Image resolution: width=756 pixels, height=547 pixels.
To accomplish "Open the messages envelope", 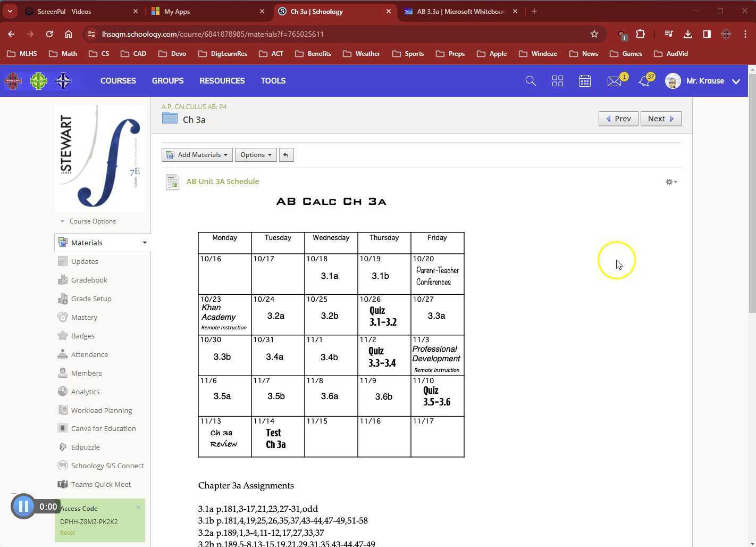I will click(615, 80).
